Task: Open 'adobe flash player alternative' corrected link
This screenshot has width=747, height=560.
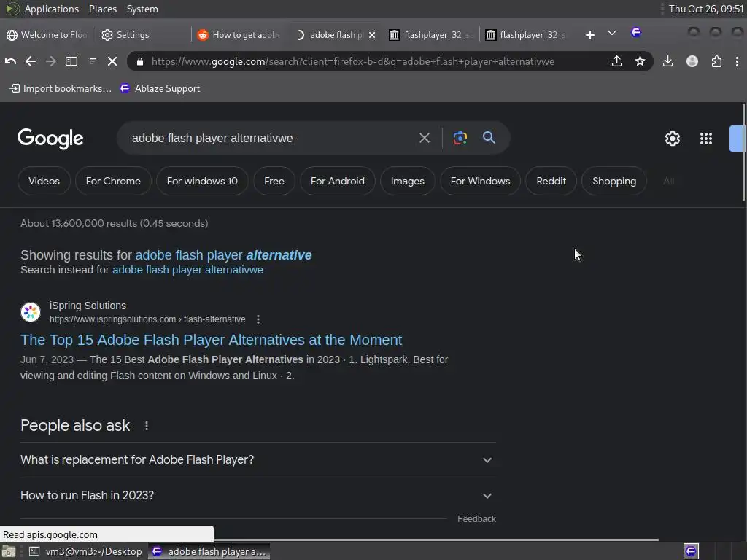Action: [223, 255]
